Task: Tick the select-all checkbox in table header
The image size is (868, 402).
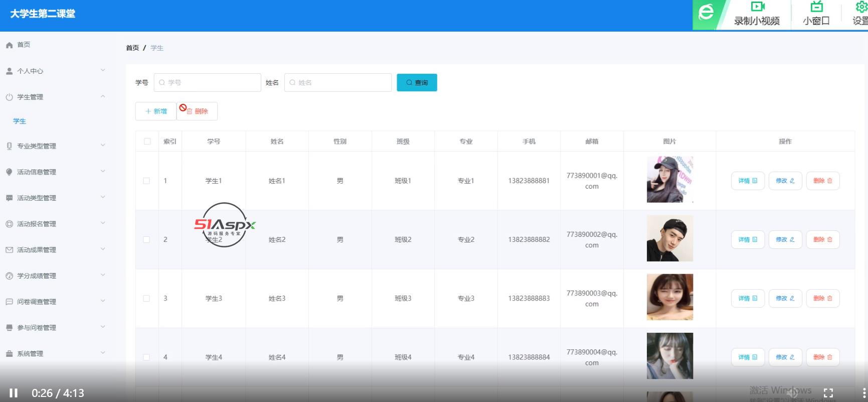Action: 147,142
